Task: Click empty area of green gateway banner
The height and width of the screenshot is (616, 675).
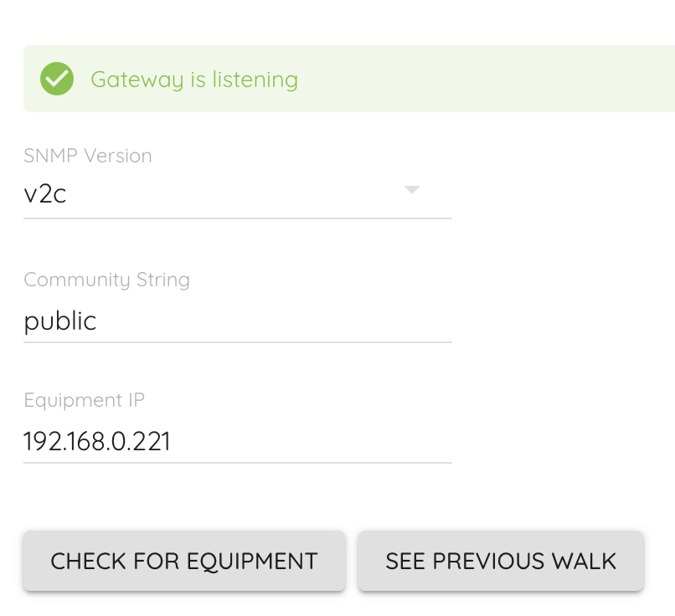Action: click(x=486, y=79)
